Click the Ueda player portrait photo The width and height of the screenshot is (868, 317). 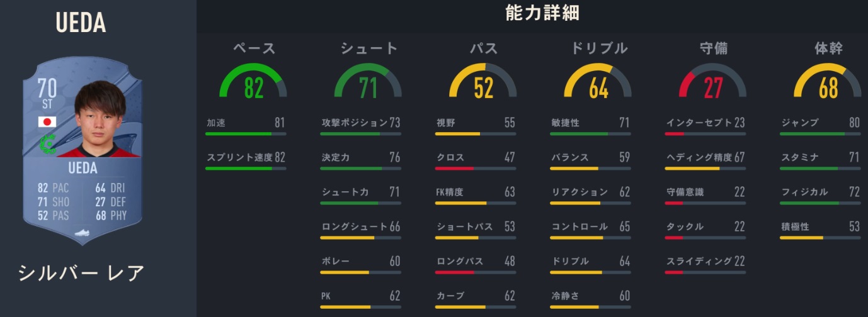[x=101, y=120]
